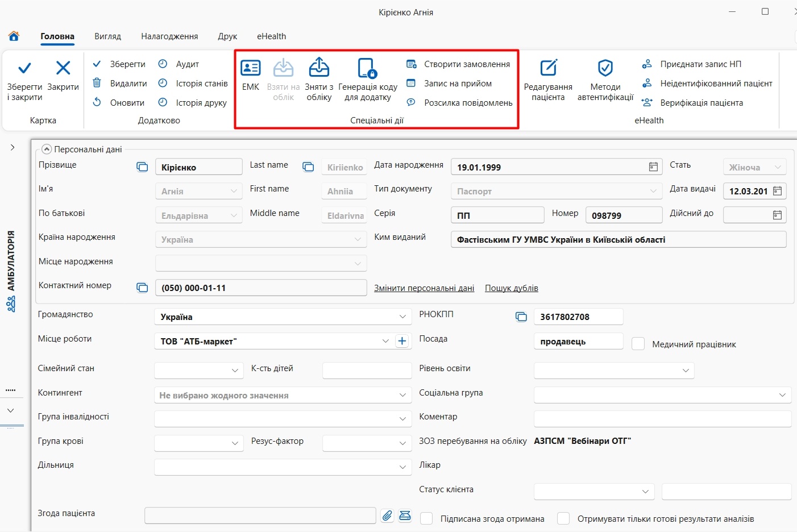Click the Історія станів clock icon
797x532 pixels.
[x=163, y=83]
